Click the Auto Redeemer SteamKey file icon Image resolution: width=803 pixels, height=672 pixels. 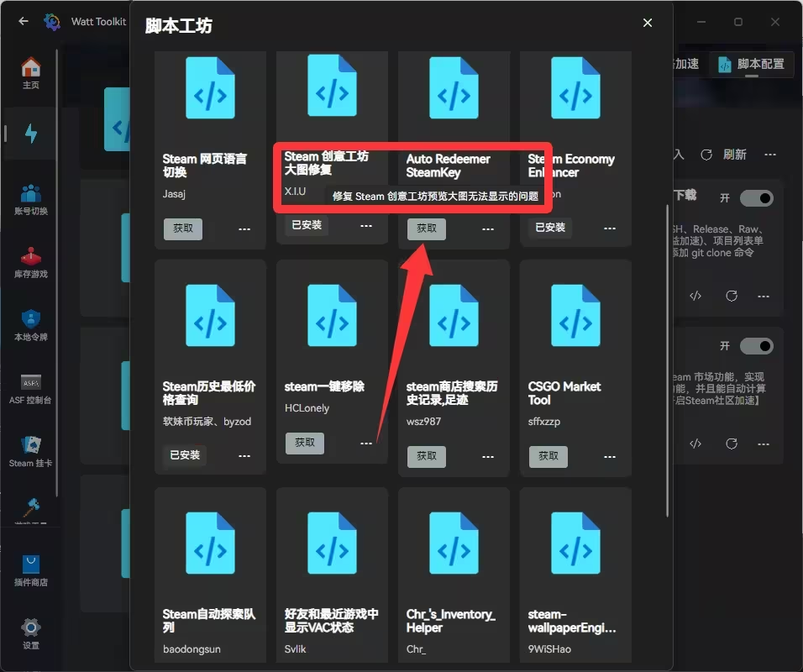(x=454, y=88)
